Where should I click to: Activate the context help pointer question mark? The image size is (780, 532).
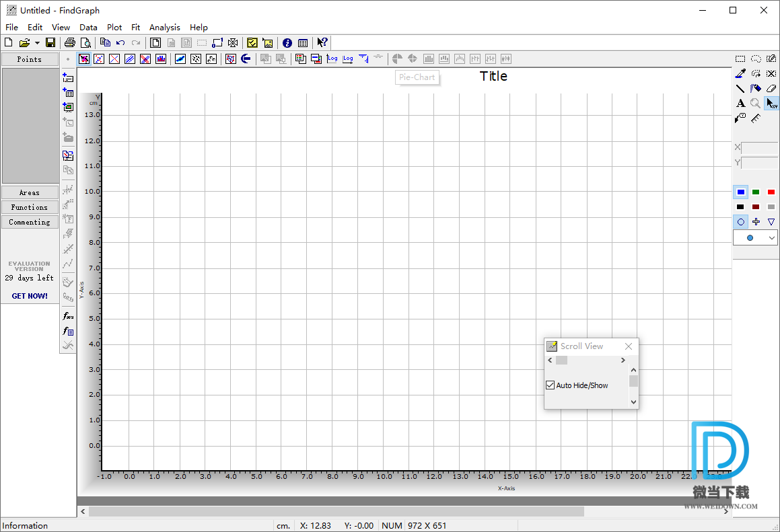coord(322,43)
